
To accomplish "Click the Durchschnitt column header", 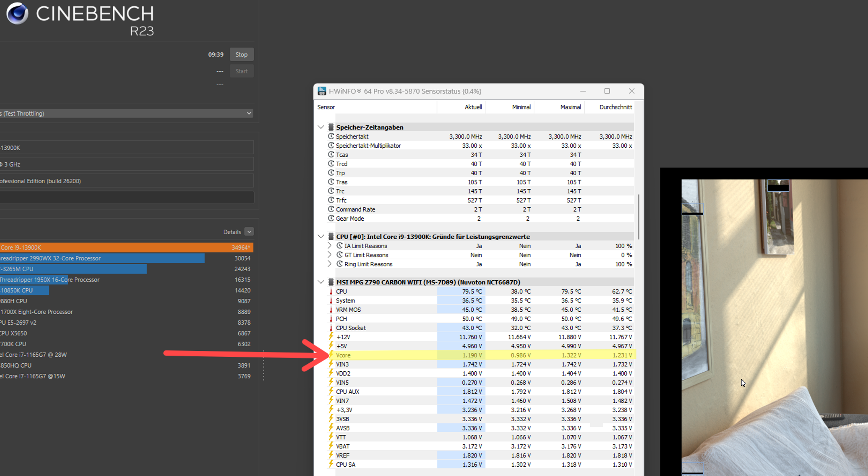I will pyautogui.click(x=615, y=107).
